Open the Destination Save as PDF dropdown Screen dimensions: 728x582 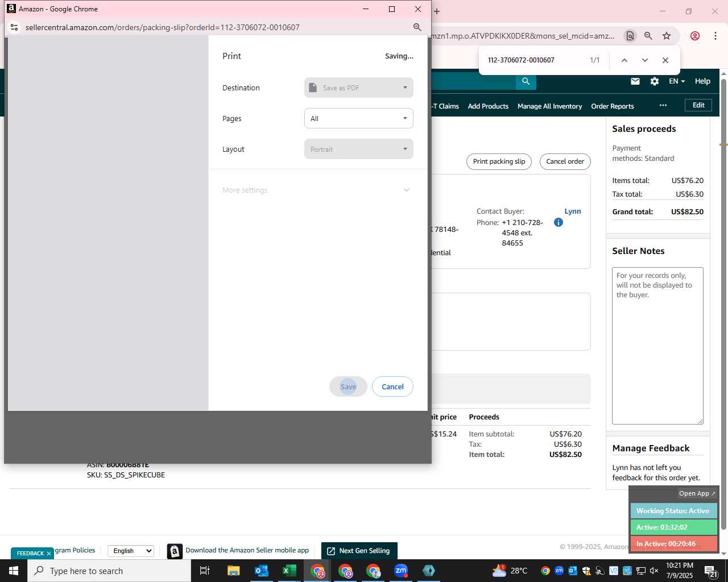(359, 88)
